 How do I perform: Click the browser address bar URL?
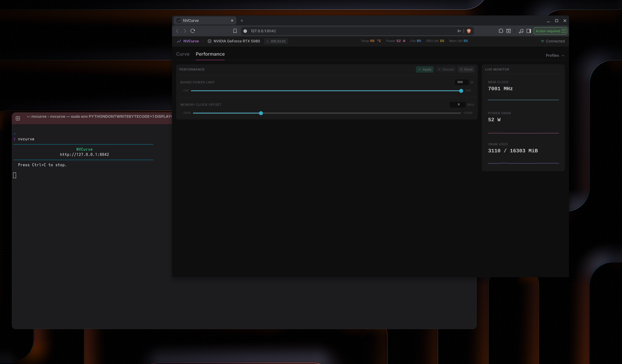click(x=263, y=31)
